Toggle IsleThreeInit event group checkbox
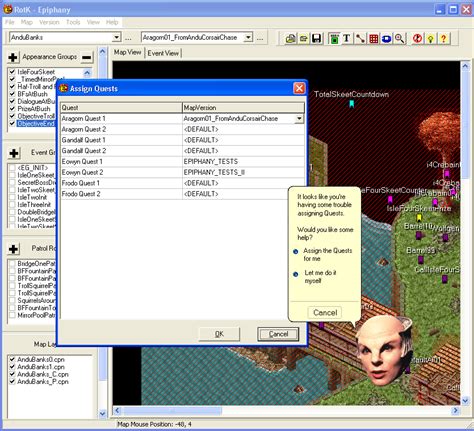474x431 pixels. click(x=12, y=205)
